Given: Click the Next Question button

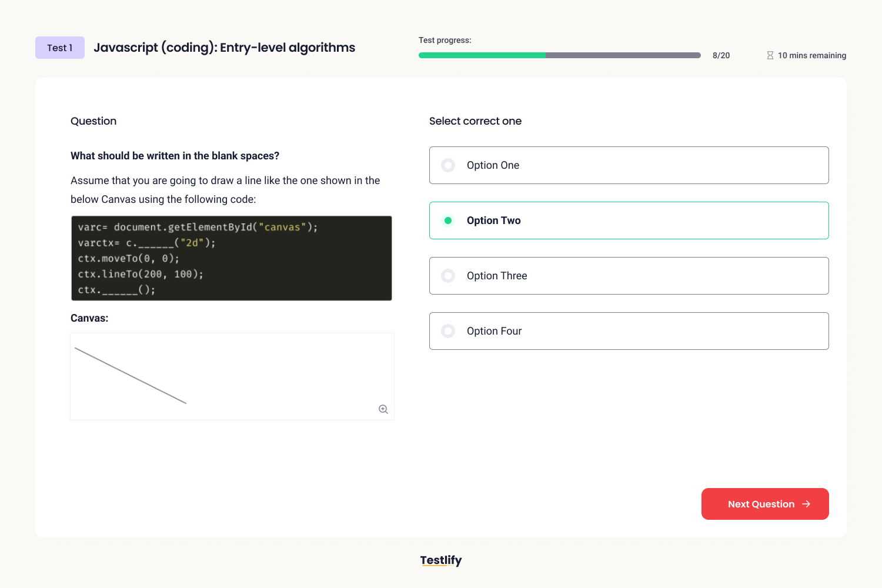Looking at the screenshot, I should pos(764,504).
